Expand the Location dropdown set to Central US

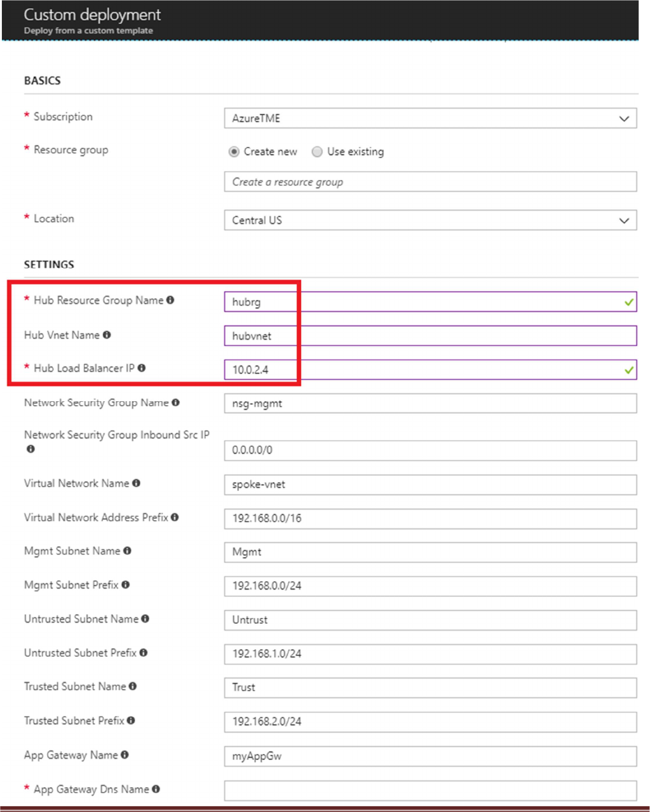pyautogui.click(x=430, y=221)
